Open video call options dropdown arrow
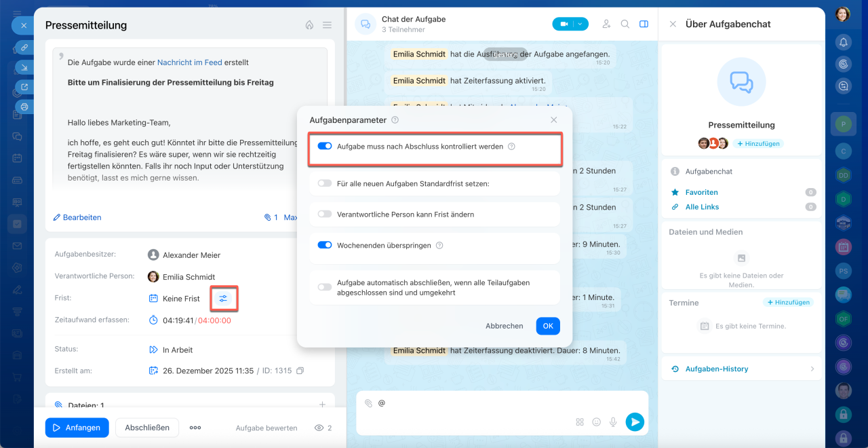This screenshot has height=448, width=868. click(x=580, y=24)
